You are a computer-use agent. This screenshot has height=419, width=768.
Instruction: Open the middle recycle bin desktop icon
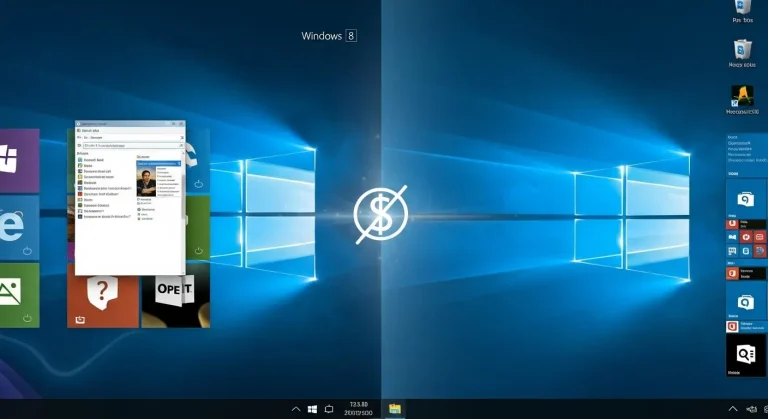tap(743, 53)
